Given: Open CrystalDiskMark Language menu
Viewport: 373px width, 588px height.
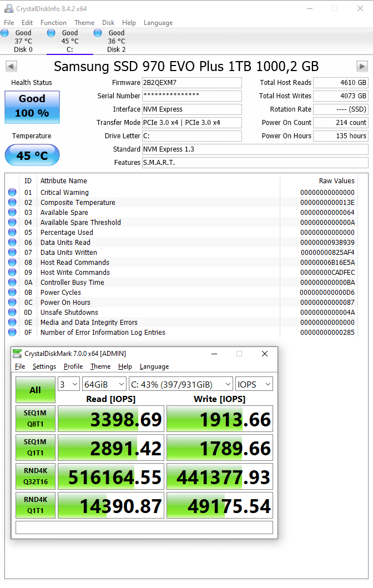Looking at the screenshot, I should coord(154,366).
